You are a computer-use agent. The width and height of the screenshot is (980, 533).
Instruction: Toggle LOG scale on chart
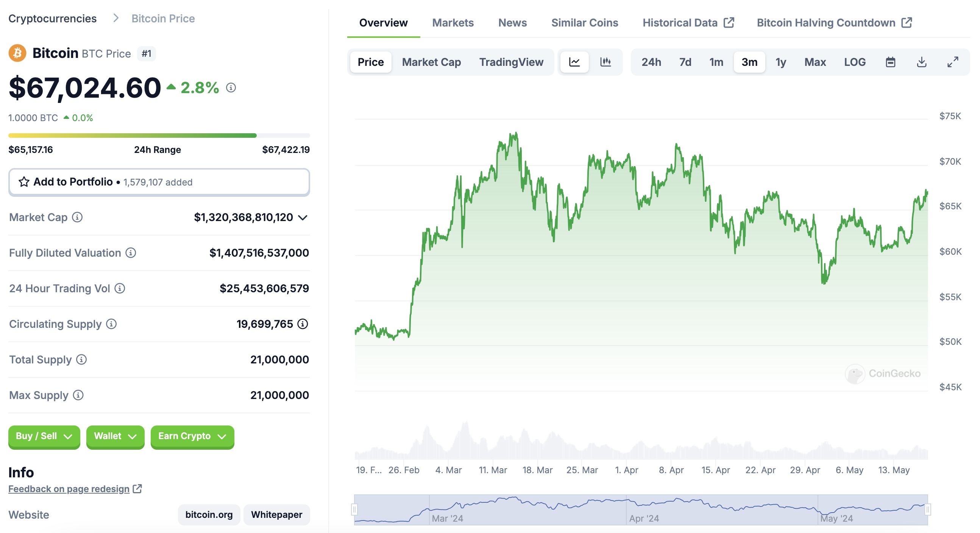[x=855, y=62]
